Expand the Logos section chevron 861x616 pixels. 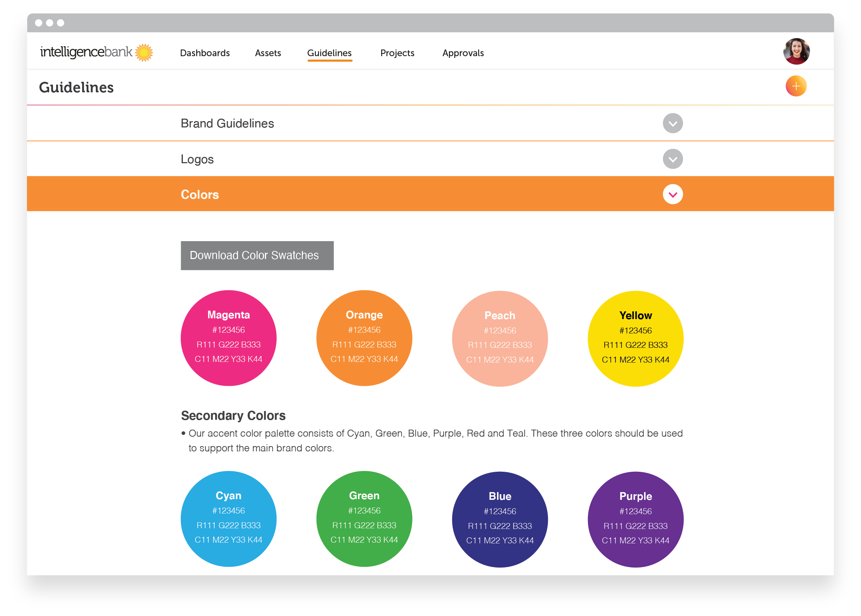672,159
